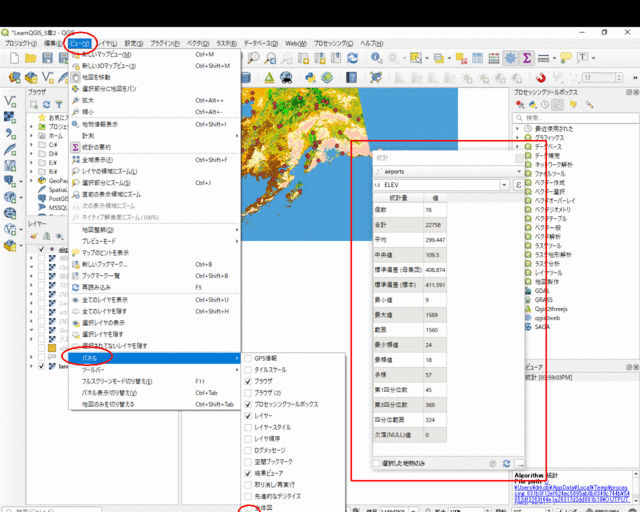Screen dimensions: 640x512
Task: Select フルスクリーンモード切り替え menu entry
Action: pos(155,381)
